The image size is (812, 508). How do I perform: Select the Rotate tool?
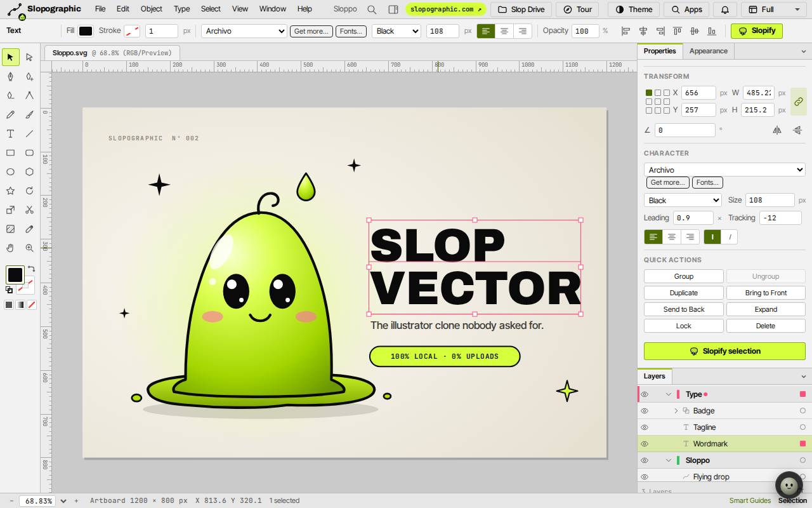tap(29, 190)
